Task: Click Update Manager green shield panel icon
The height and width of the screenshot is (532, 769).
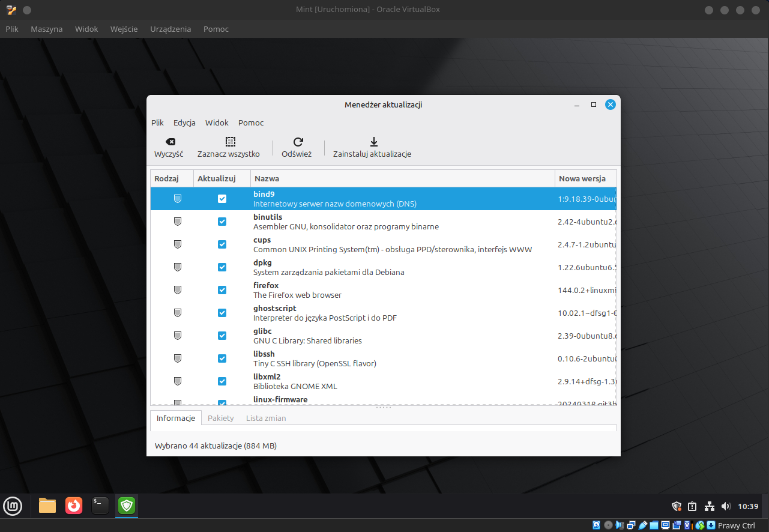Action: pyautogui.click(x=127, y=506)
